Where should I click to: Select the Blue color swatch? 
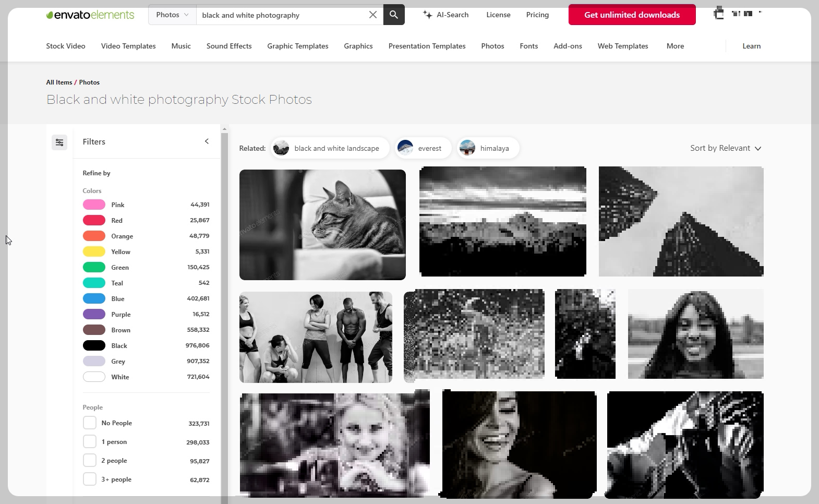94,298
